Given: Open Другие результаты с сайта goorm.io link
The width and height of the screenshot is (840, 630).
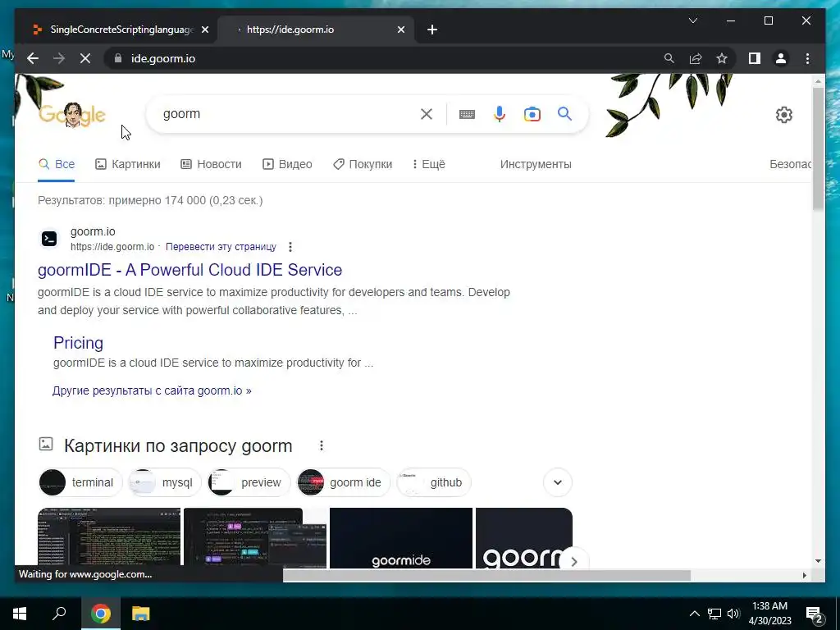Looking at the screenshot, I should tap(152, 390).
